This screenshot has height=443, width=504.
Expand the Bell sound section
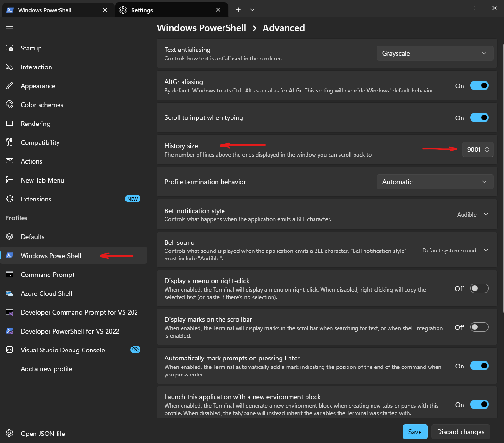[327, 250]
